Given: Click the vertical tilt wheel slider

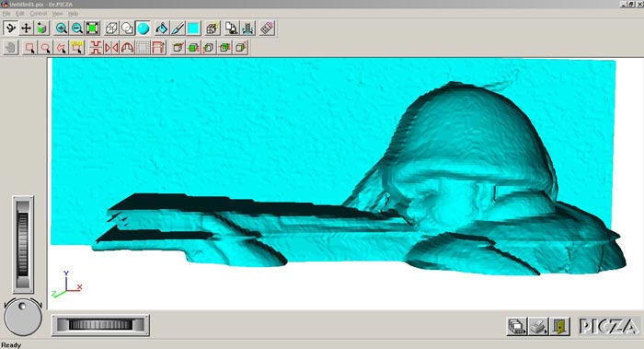Looking at the screenshot, I should pyautogui.click(x=23, y=244).
